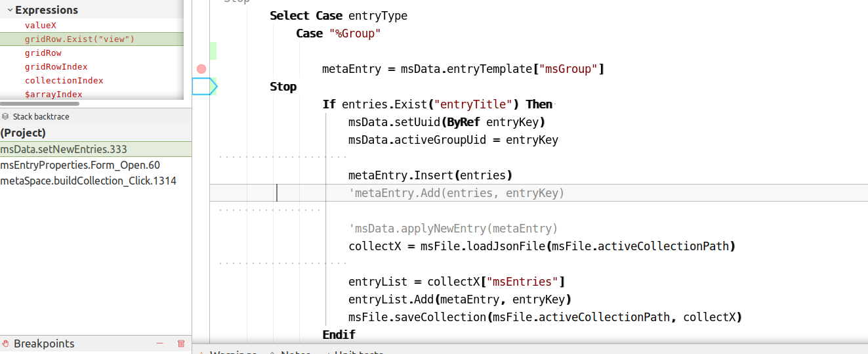The image size is (868, 354).
Task: Select gridRow.Exist("view") expression
Action: (x=79, y=39)
